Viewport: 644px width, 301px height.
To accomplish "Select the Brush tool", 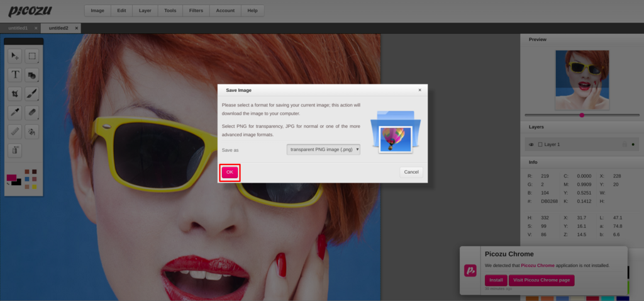I will pos(31,94).
